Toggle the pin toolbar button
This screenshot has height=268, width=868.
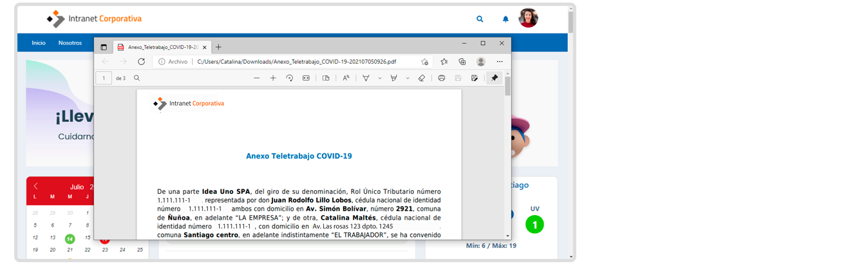(495, 78)
